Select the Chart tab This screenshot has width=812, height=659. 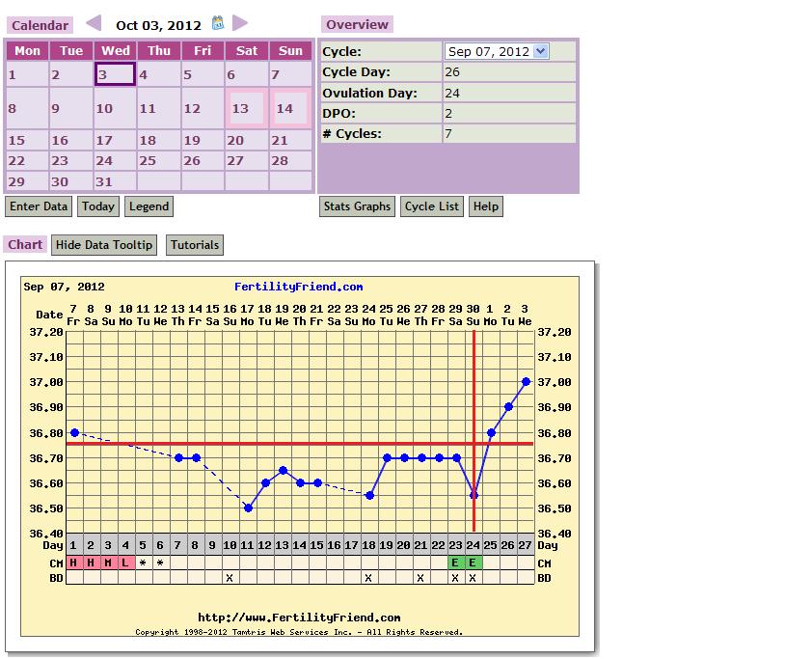(25, 245)
